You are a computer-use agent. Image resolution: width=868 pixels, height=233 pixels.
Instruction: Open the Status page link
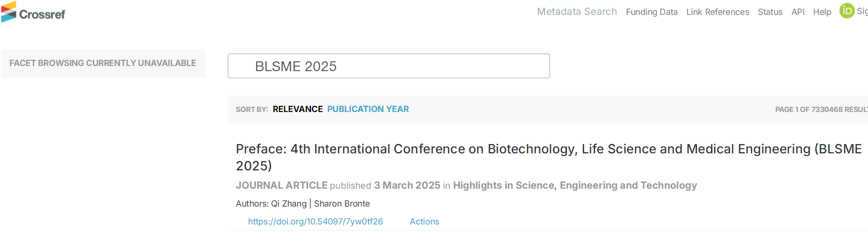pos(770,12)
